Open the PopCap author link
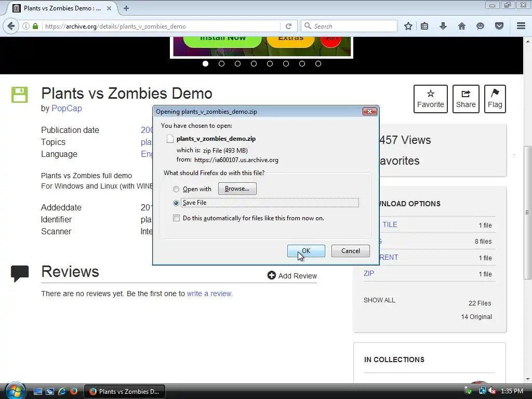The height and width of the screenshot is (399, 532). click(66, 108)
